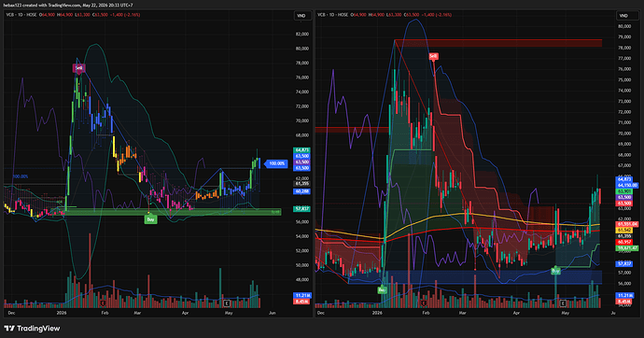Viewport: 644px width, 338px height.
Task: Click the 61,355 price label on left chart
Action: (301, 184)
